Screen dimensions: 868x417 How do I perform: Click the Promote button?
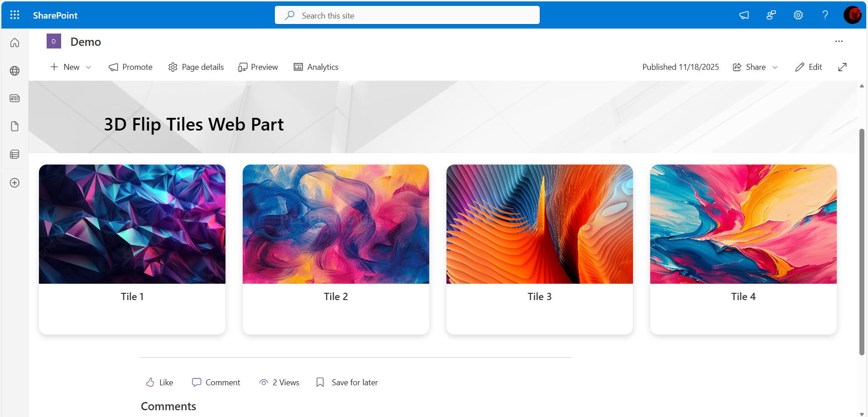pyautogui.click(x=130, y=67)
